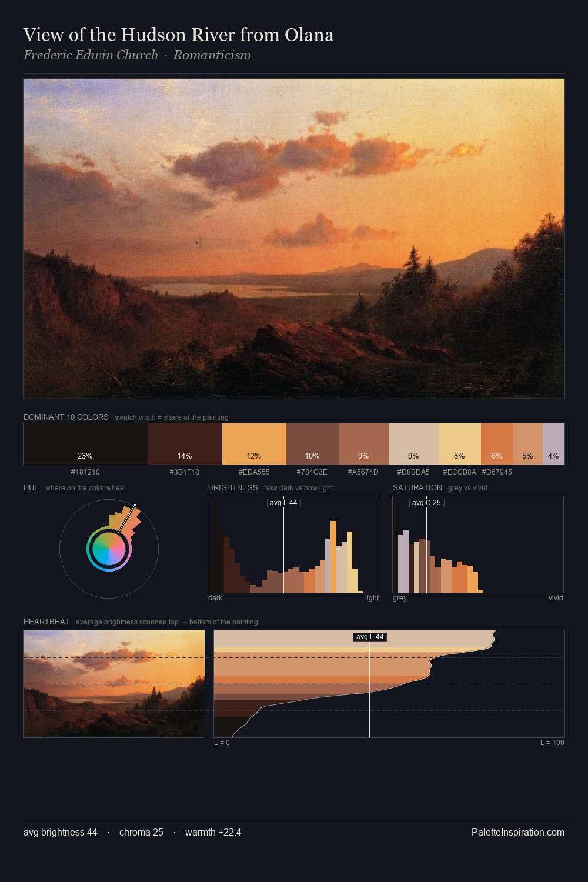Click the main Hudson River painting image
This screenshot has width=588, height=882.
(294, 239)
